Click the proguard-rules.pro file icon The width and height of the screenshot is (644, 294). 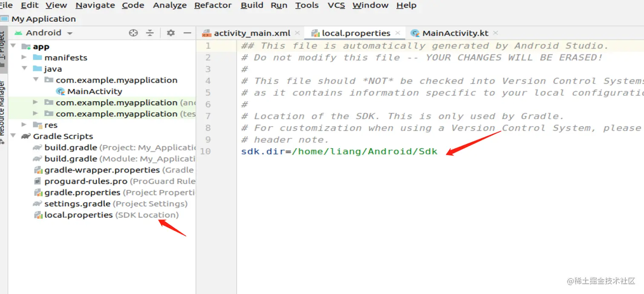pos(37,181)
